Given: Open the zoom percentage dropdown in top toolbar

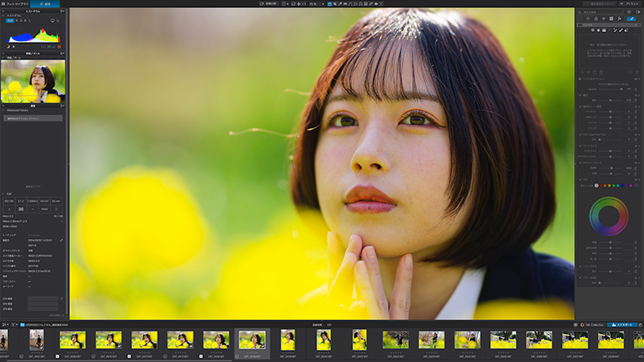Looking at the screenshot, I should coord(316,4).
